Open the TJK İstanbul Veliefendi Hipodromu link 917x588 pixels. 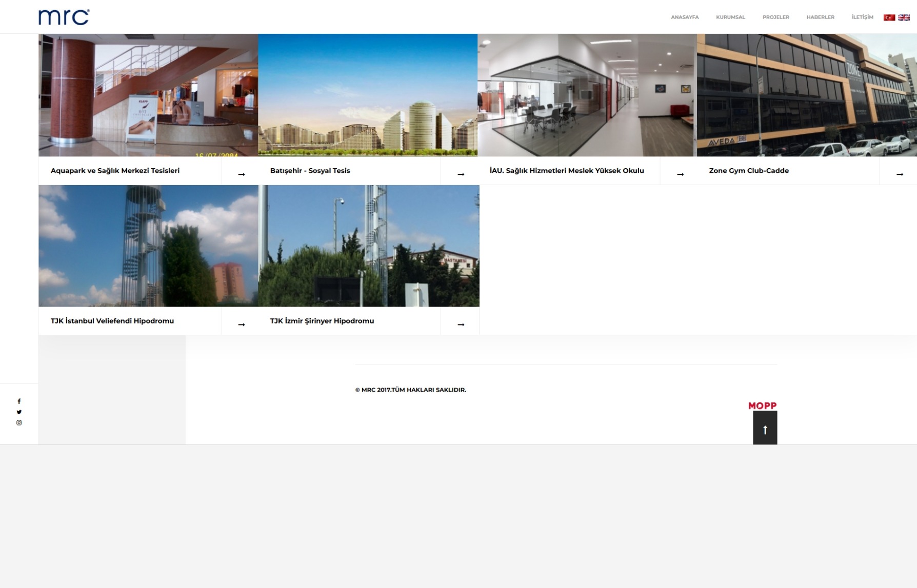[112, 321]
